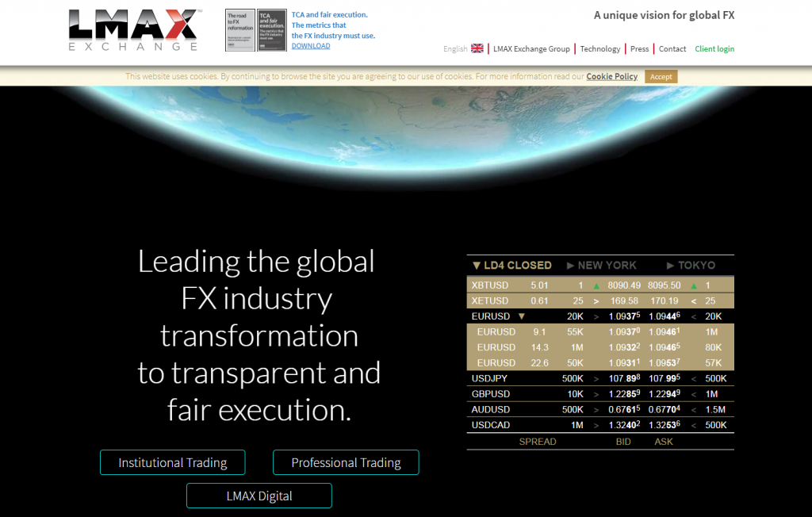Open the Technology menu item
Screen dimensions: 812x517
click(x=599, y=48)
